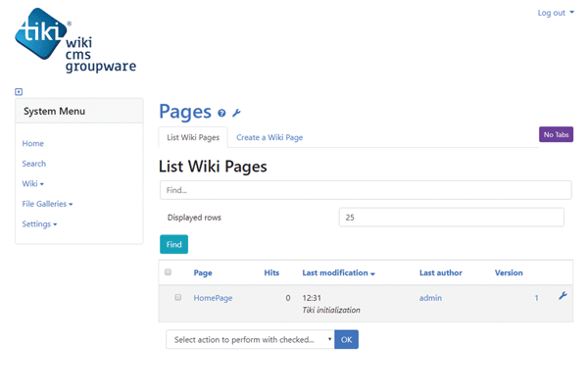This screenshot has width=588, height=392.
Task: Expand the Wiki menu in System Menu
Action: [32, 183]
